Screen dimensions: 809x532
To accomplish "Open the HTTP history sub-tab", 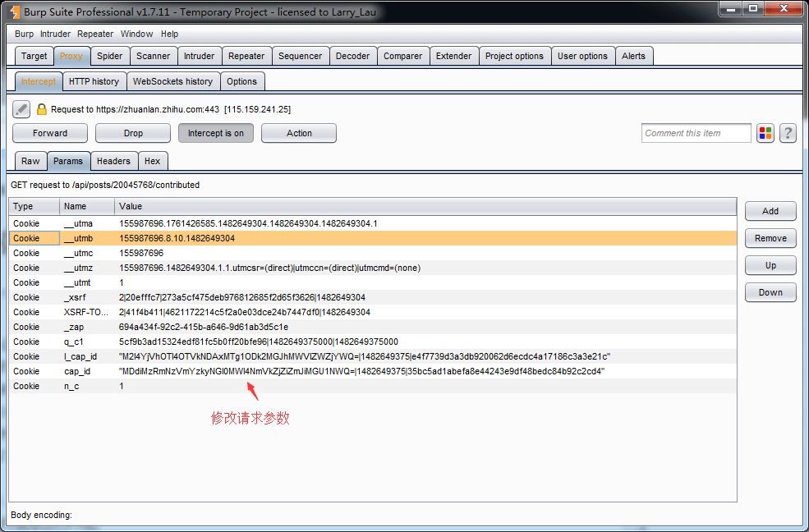I will pyautogui.click(x=94, y=81).
